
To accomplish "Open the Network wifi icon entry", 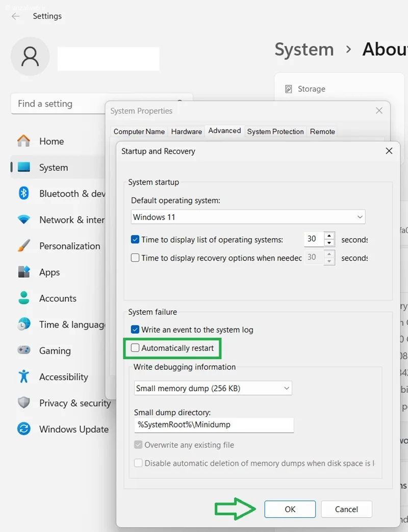I will [x=23, y=219].
